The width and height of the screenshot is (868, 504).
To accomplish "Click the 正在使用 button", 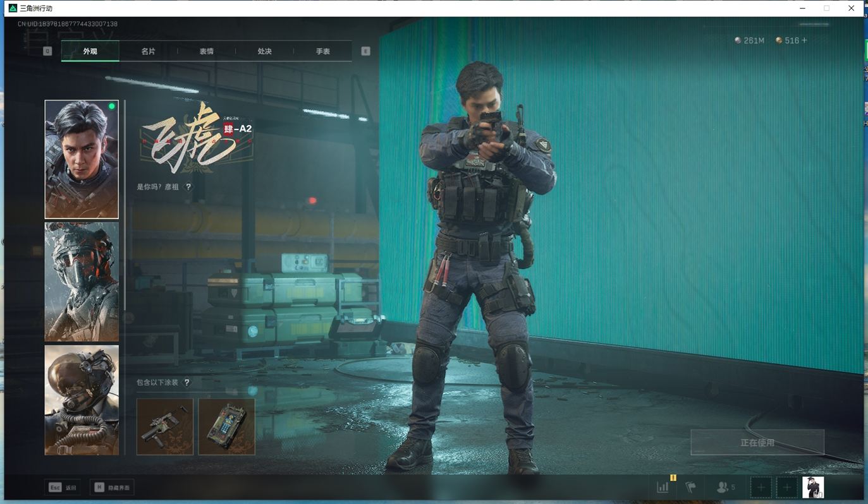I will [x=757, y=443].
